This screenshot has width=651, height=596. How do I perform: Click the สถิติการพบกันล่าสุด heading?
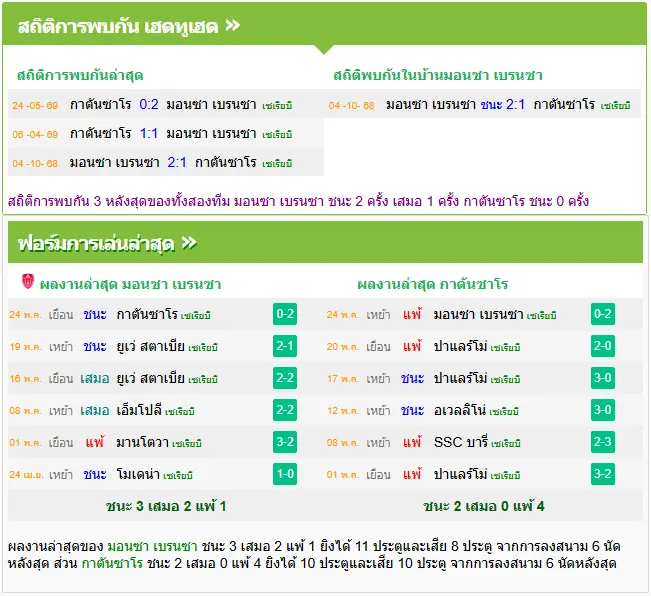click(80, 75)
